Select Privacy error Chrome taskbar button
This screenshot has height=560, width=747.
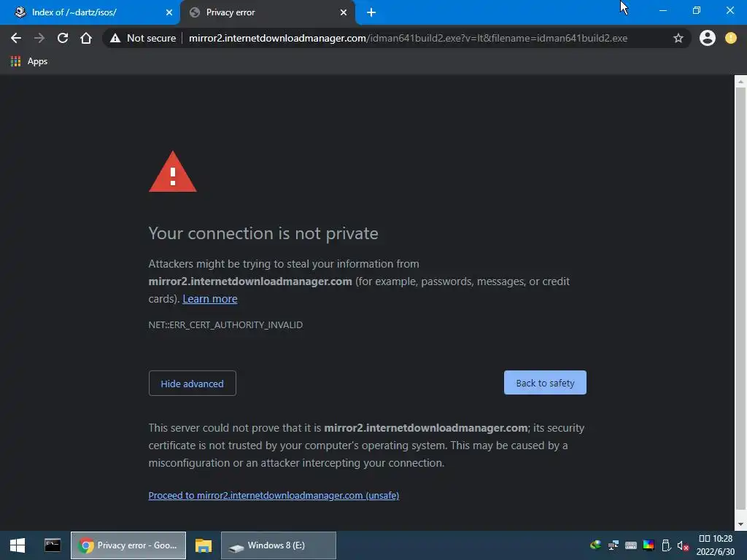(x=128, y=545)
